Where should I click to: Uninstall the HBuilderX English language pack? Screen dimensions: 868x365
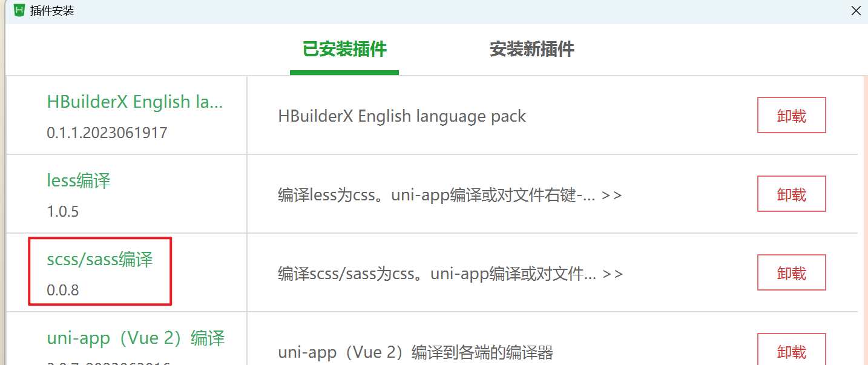pos(792,115)
